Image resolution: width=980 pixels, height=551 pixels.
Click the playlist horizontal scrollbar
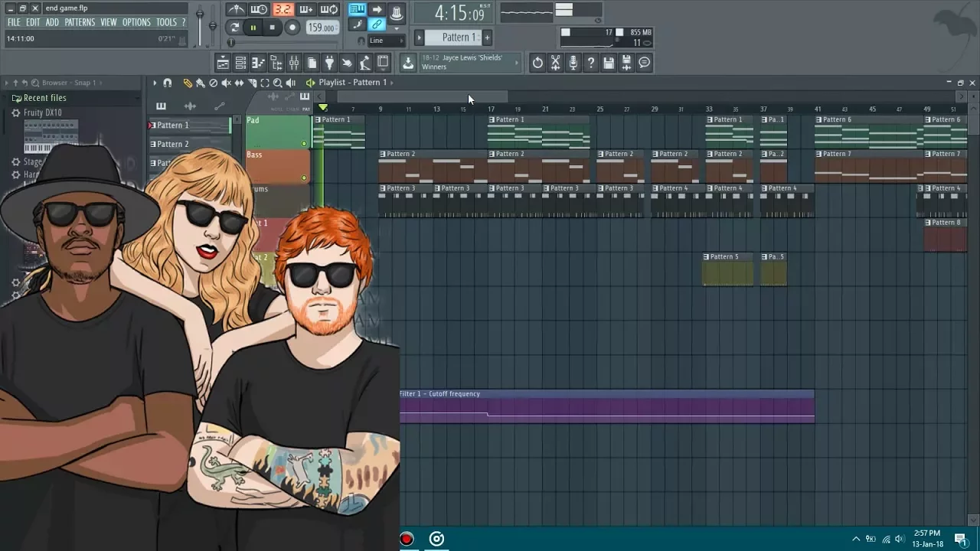tap(422, 96)
